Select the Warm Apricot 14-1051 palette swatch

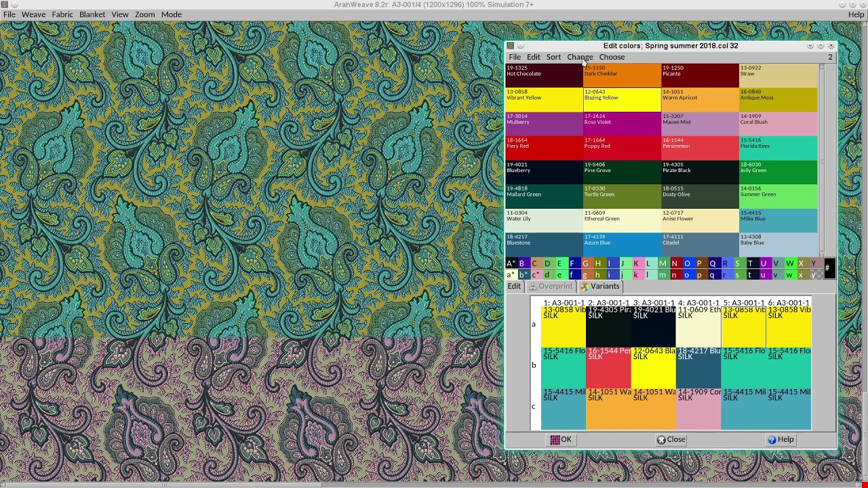[700, 100]
